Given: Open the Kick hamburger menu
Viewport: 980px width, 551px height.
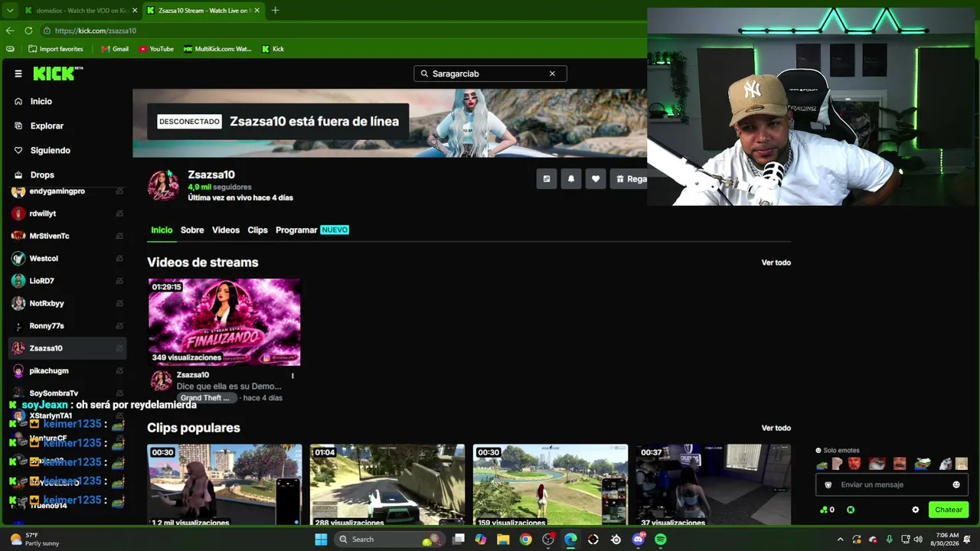Looking at the screenshot, I should pyautogui.click(x=18, y=73).
